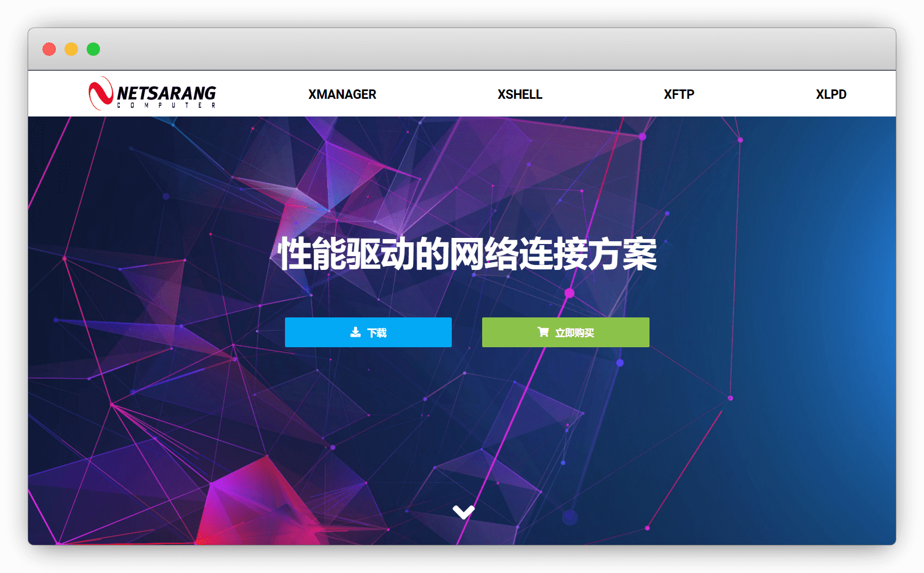924x573 pixels.
Task: Maximize the window with the green button
Action: point(93,49)
